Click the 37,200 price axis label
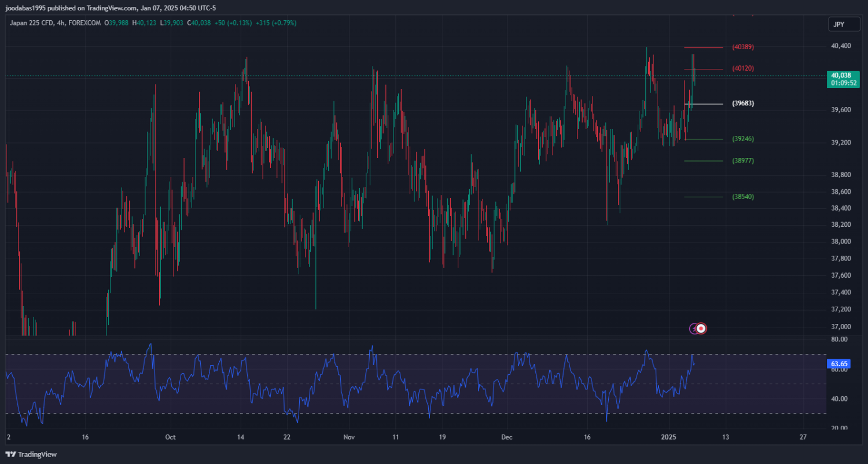Image resolution: width=868 pixels, height=464 pixels. pyautogui.click(x=841, y=310)
